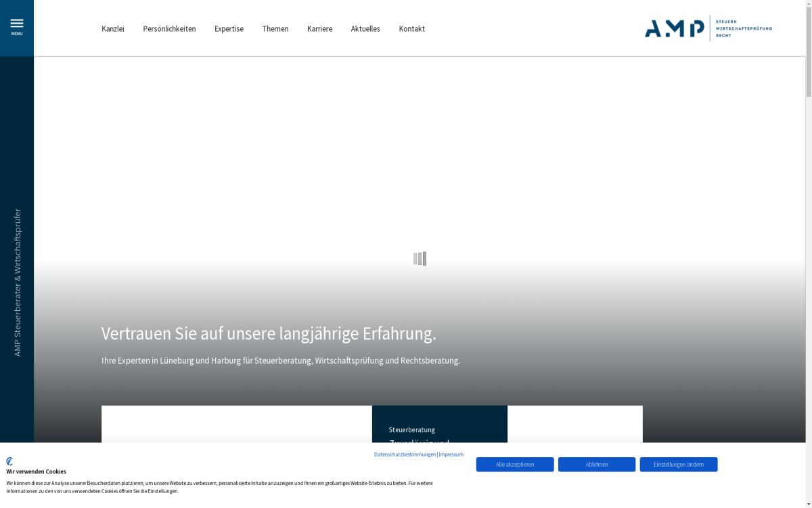Click the vertical AMP Steuerberater sidebar text
Viewport: 812px width, 508px height.
coord(16,281)
